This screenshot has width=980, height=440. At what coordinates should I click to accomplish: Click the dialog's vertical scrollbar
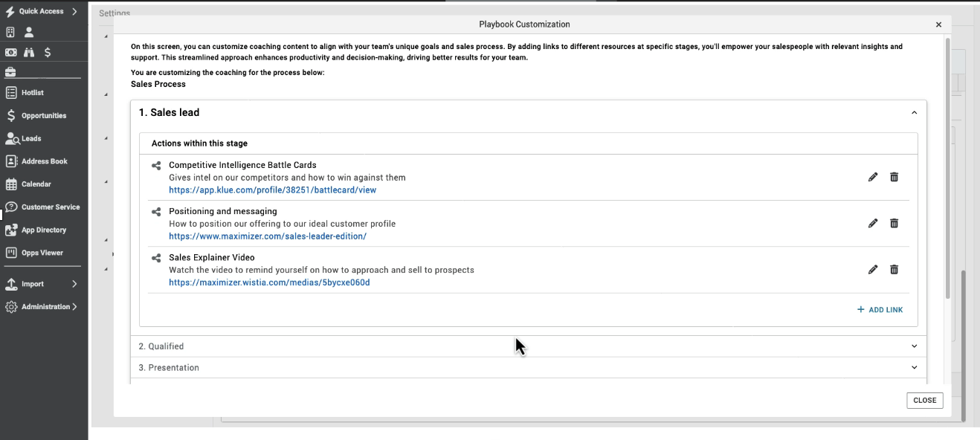pos(947,167)
